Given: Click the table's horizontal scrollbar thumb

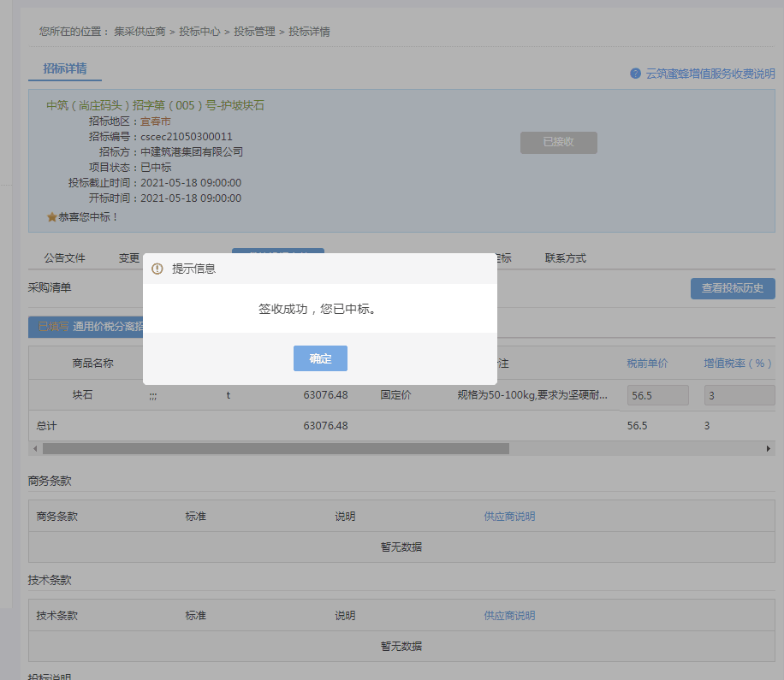Looking at the screenshot, I should 276,448.
